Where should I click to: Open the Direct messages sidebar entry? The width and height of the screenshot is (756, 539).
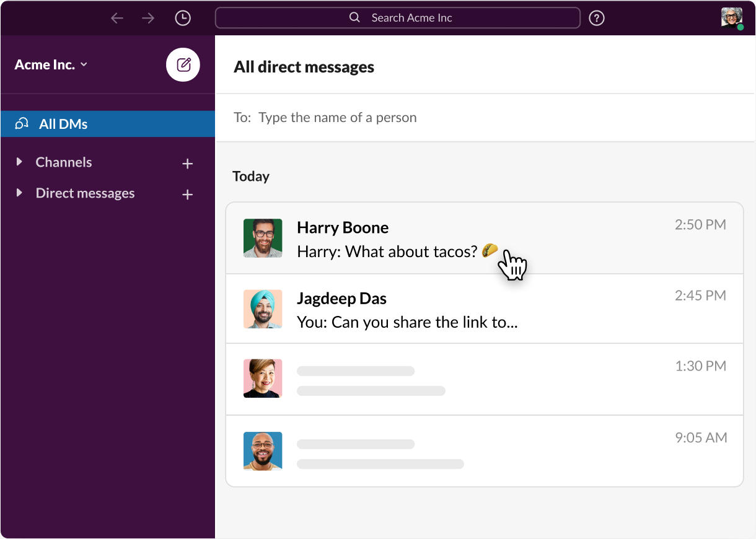coord(85,193)
